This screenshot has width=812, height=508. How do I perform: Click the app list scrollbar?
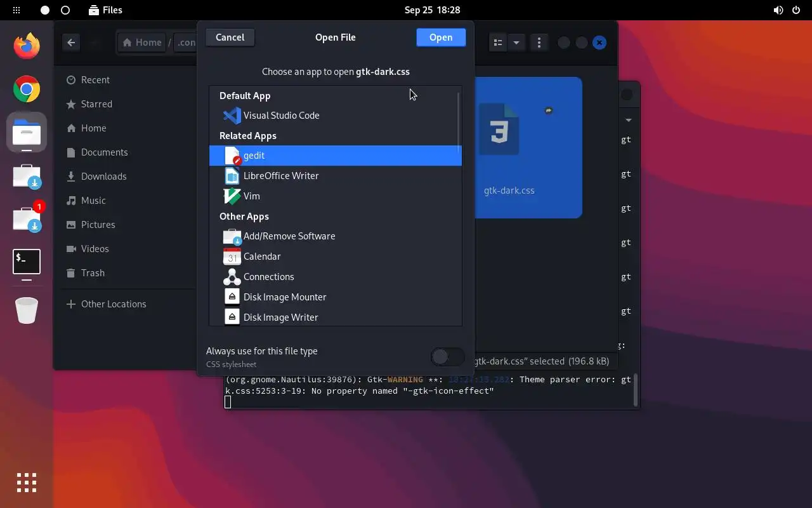point(459,124)
